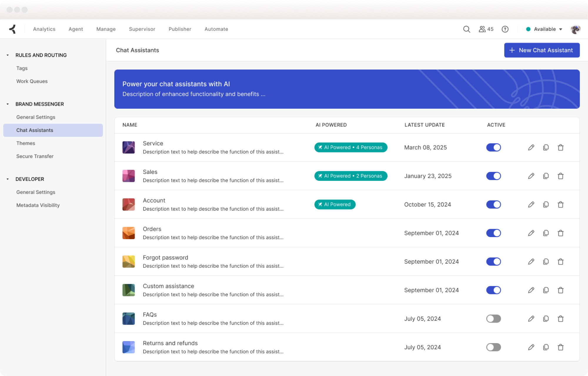Screen dimensions: 588x376
Task: Collapse the Developer section
Action: coord(8,179)
